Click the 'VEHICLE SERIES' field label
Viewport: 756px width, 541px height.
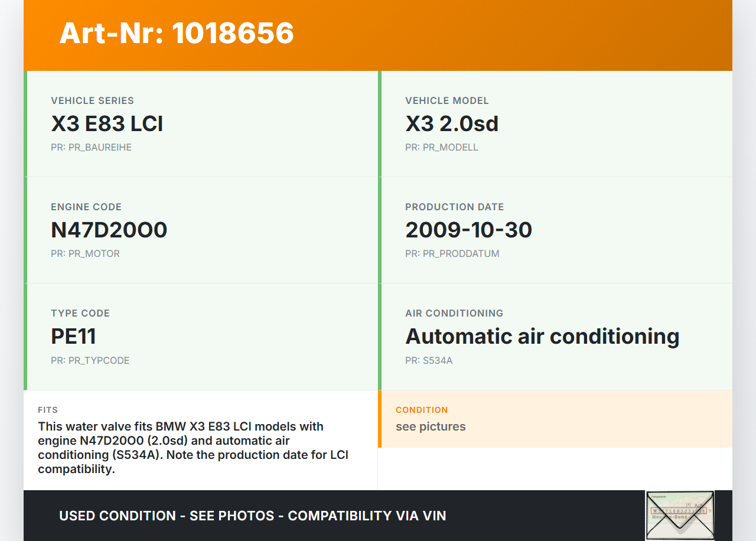92,100
